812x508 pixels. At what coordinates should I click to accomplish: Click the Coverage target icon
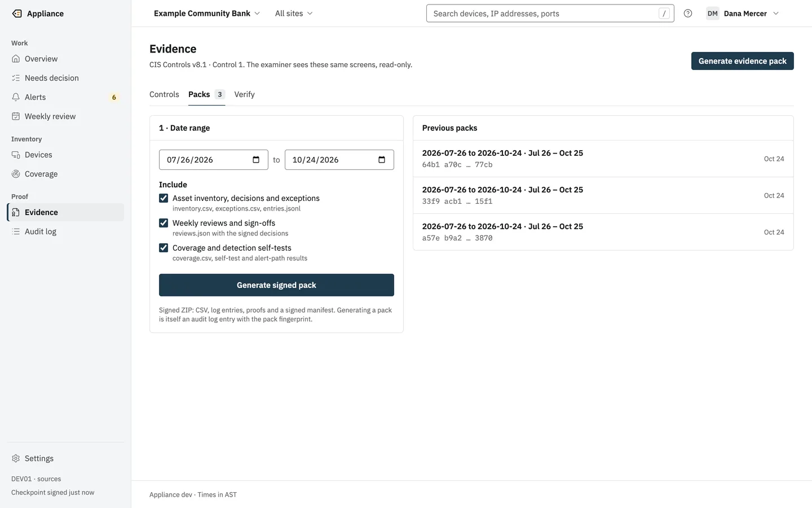[16, 174]
